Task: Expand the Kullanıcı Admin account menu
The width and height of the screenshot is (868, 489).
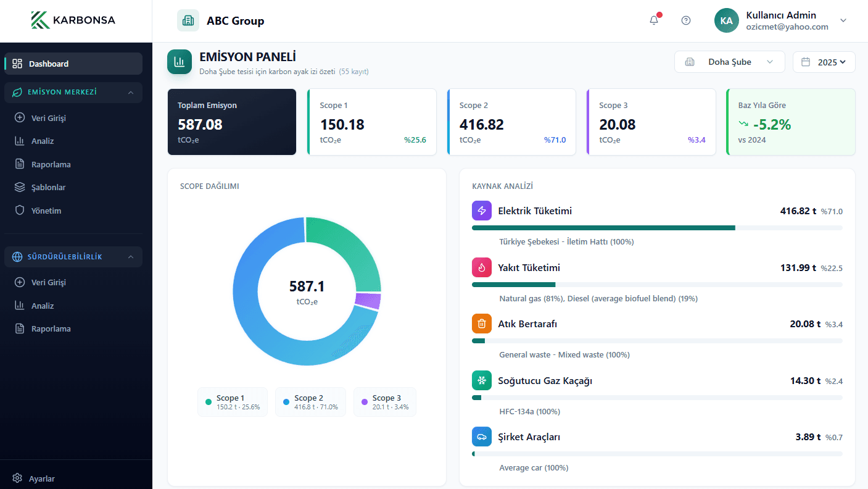Action: pyautogui.click(x=843, y=20)
